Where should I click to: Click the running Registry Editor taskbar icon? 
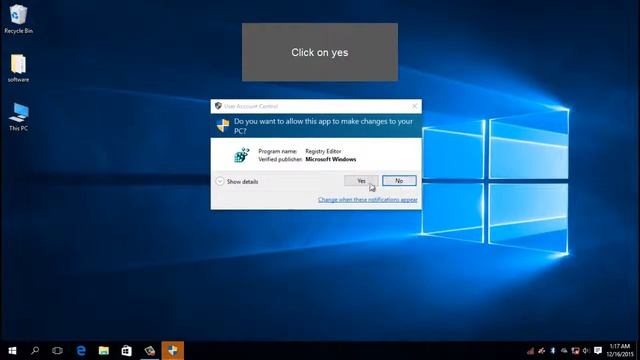[x=149, y=351]
